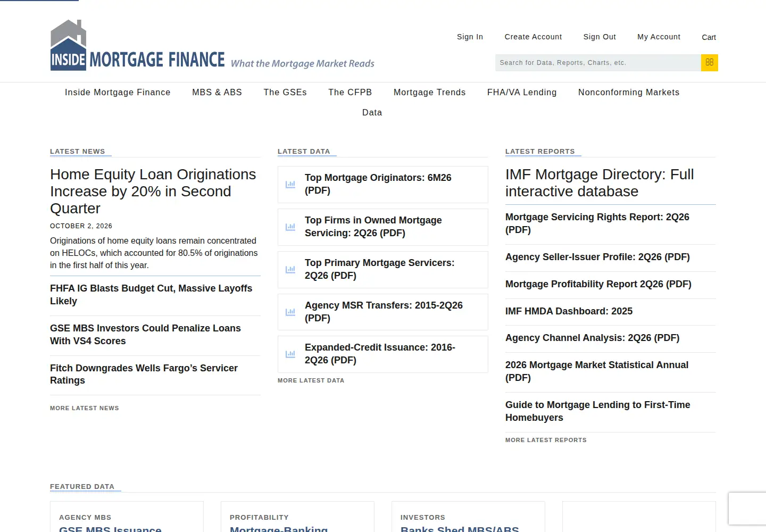Viewport: 766px width, 532px height.
Task: Open The GSEs nav menu
Action: click(285, 92)
